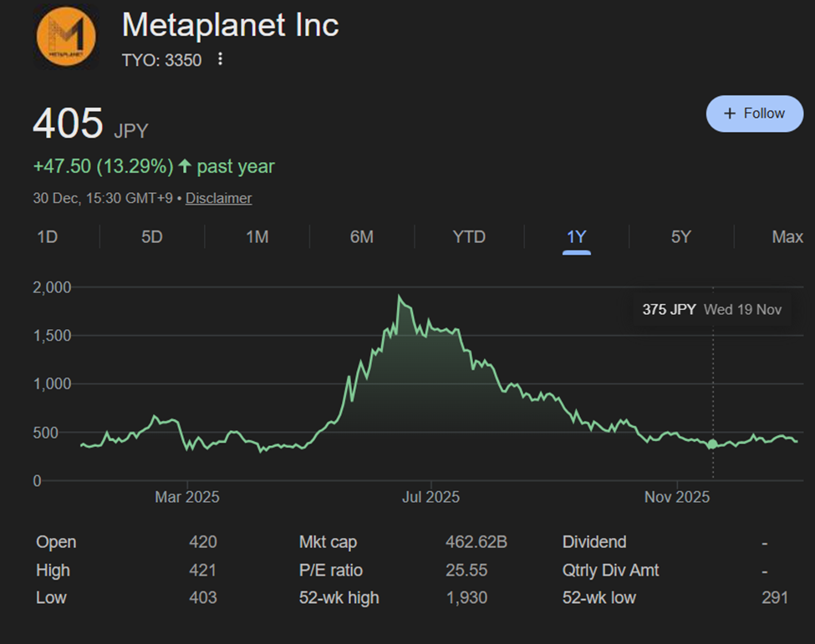Click the 19 Nov data point marker
Image resolution: width=815 pixels, height=644 pixels.
712,444
